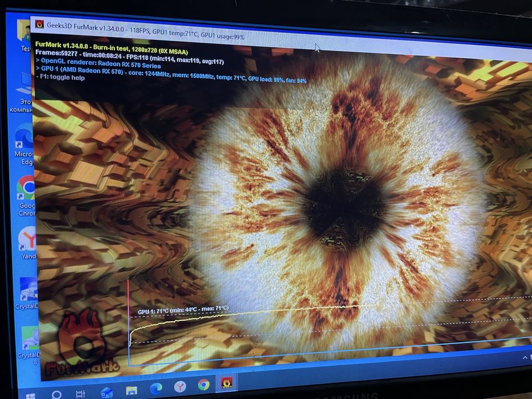
Task: Select the Yandex desktop shortcut
Action: (27, 243)
